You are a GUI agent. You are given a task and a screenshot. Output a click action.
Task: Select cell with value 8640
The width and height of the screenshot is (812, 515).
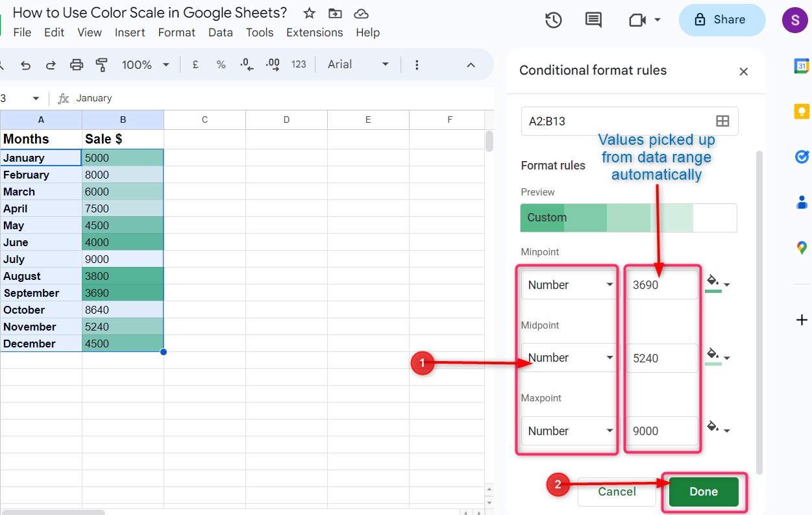point(123,310)
